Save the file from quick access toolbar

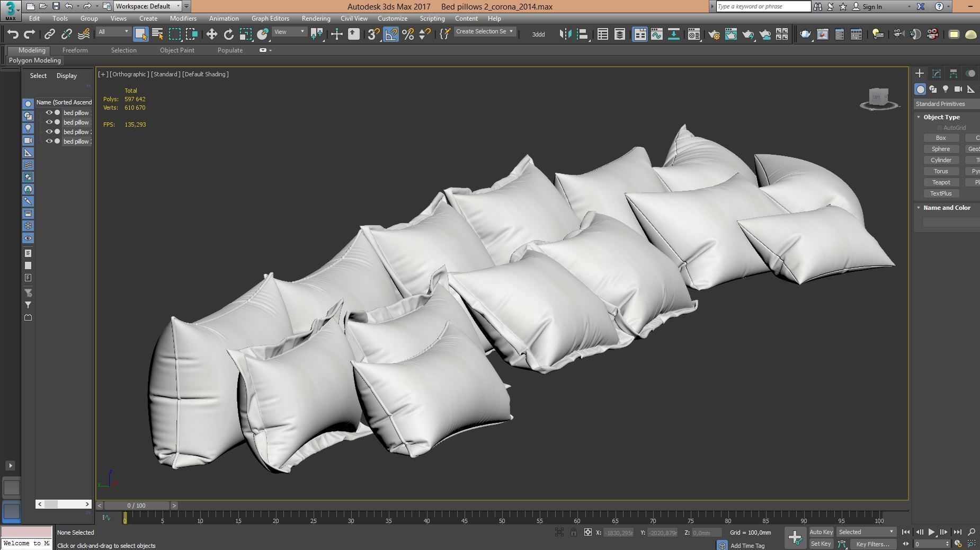56,6
